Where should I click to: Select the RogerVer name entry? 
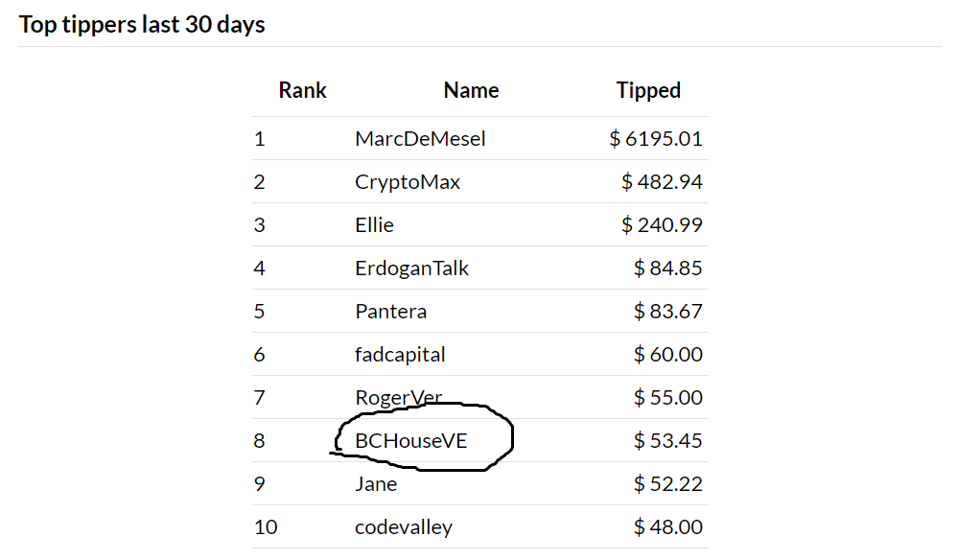[399, 398]
